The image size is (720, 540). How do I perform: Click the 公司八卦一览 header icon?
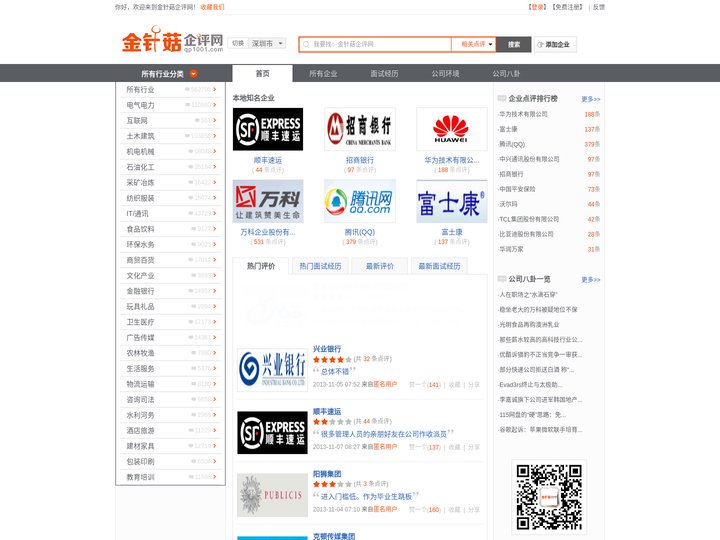point(502,279)
